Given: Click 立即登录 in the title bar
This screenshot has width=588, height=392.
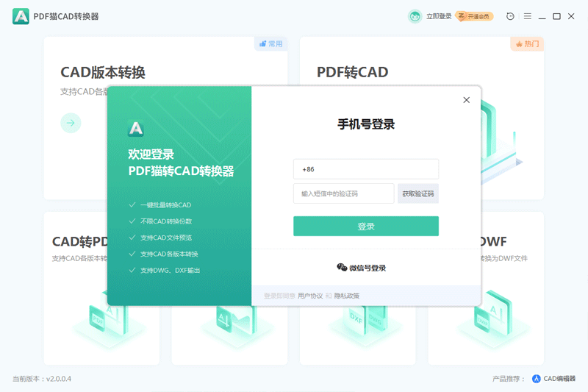Looking at the screenshot, I should pyautogui.click(x=439, y=16).
